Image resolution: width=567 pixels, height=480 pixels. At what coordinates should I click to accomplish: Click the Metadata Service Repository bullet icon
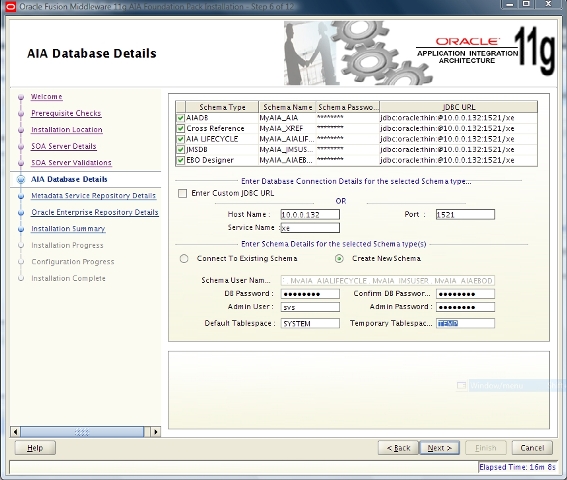(x=21, y=196)
